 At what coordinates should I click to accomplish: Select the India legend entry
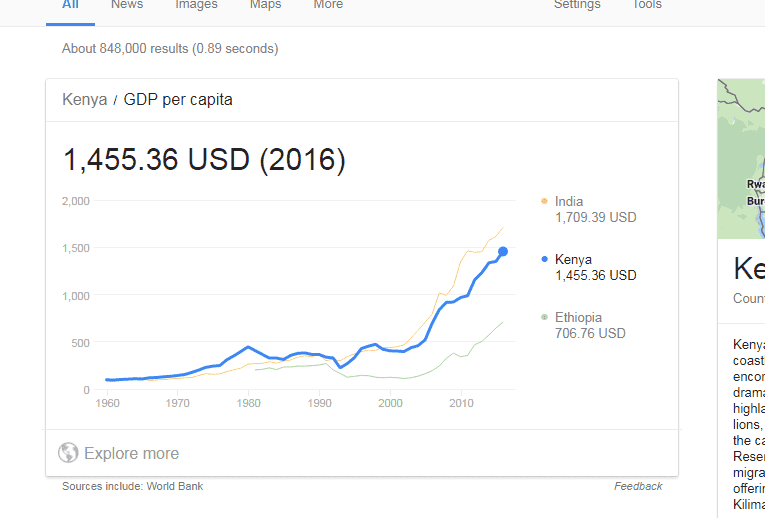[x=569, y=202]
